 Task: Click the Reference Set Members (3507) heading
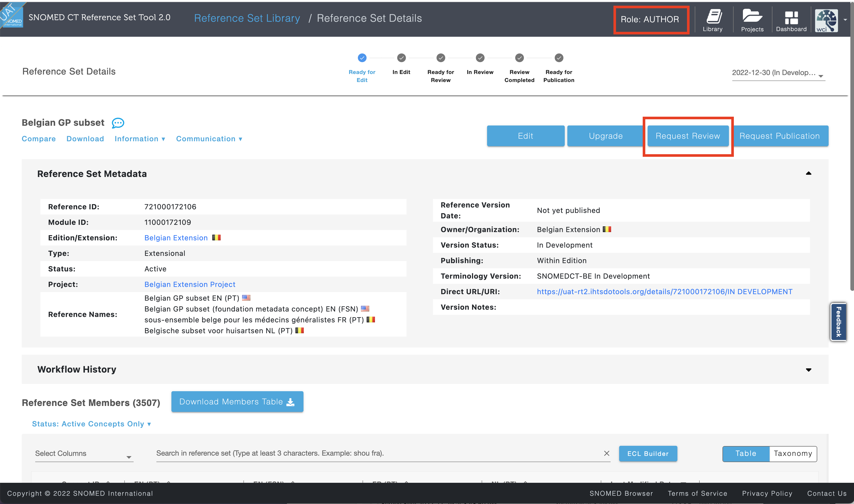point(91,403)
